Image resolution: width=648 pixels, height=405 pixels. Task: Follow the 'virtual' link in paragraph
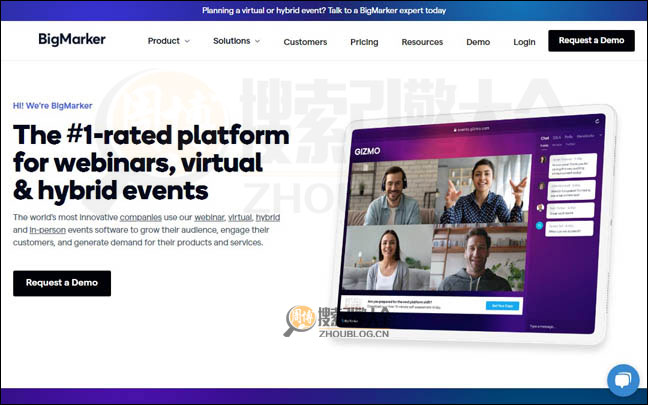click(240, 217)
